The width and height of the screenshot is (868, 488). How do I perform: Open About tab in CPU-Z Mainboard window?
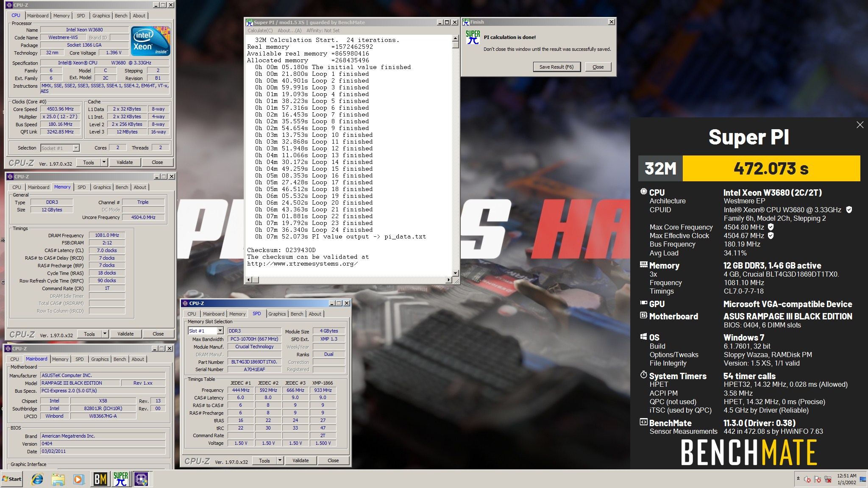coord(138,359)
